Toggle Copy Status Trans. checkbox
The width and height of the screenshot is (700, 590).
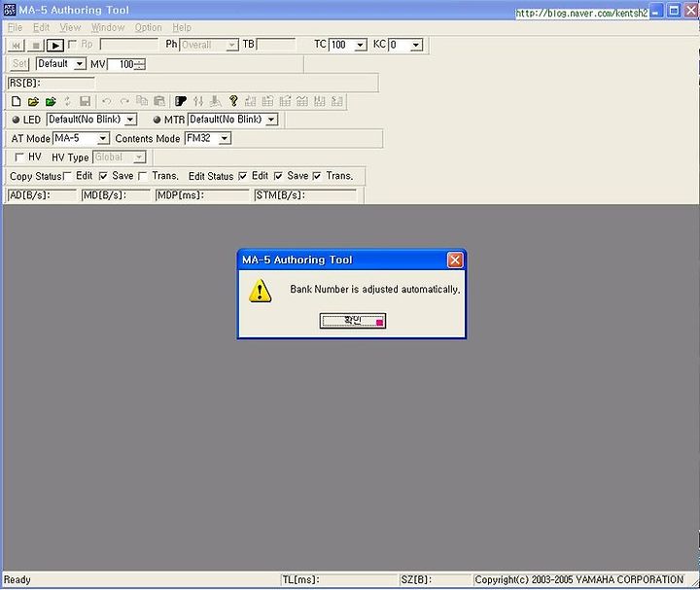click(143, 176)
